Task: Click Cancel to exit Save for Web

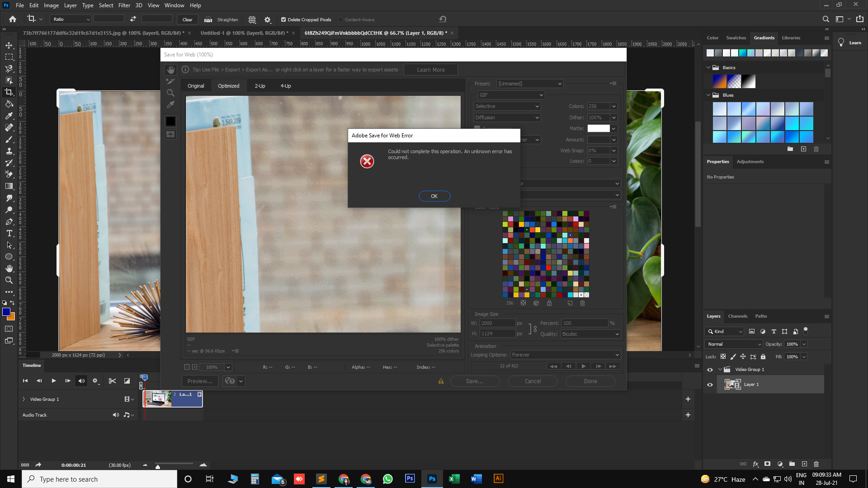Action: click(533, 381)
